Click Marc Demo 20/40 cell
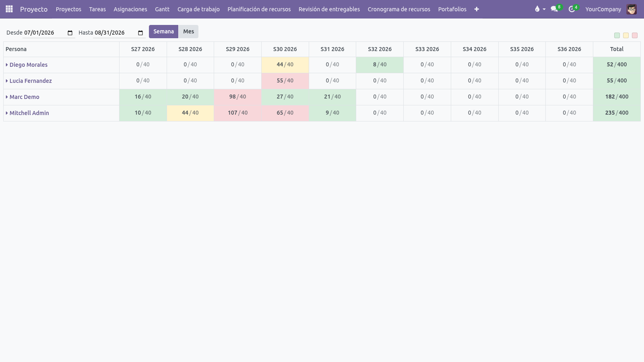 click(x=190, y=97)
